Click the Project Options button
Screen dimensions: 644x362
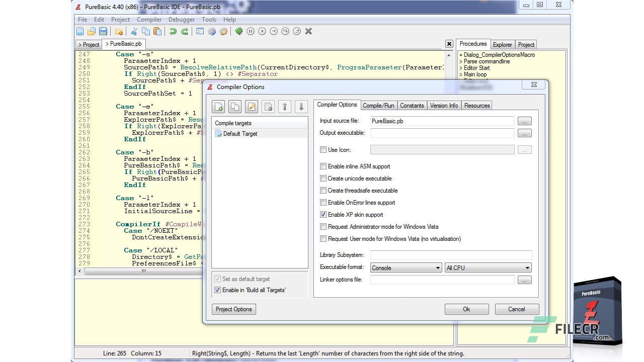coord(233,309)
